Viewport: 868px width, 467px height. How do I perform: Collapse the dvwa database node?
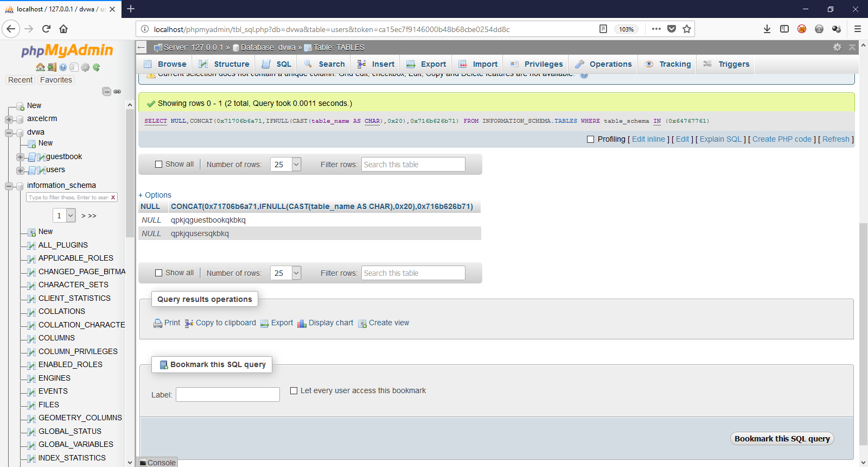click(x=9, y=132)
